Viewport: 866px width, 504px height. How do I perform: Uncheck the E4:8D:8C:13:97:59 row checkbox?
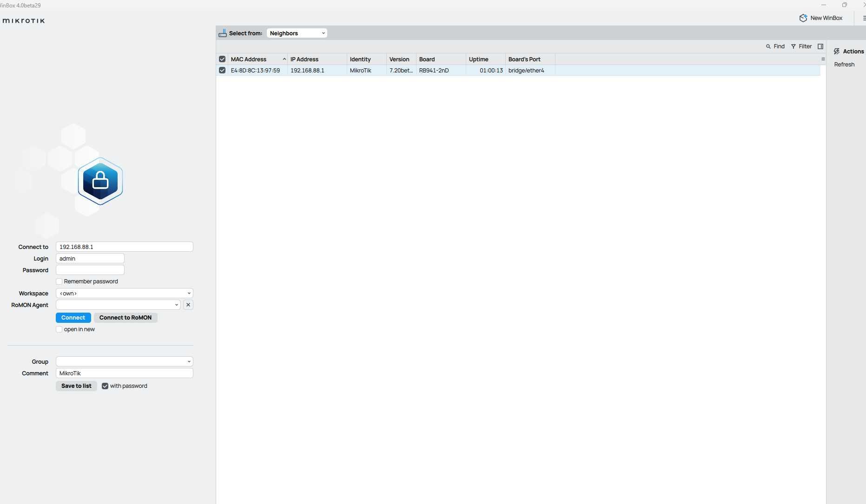[x=222, y=70]
